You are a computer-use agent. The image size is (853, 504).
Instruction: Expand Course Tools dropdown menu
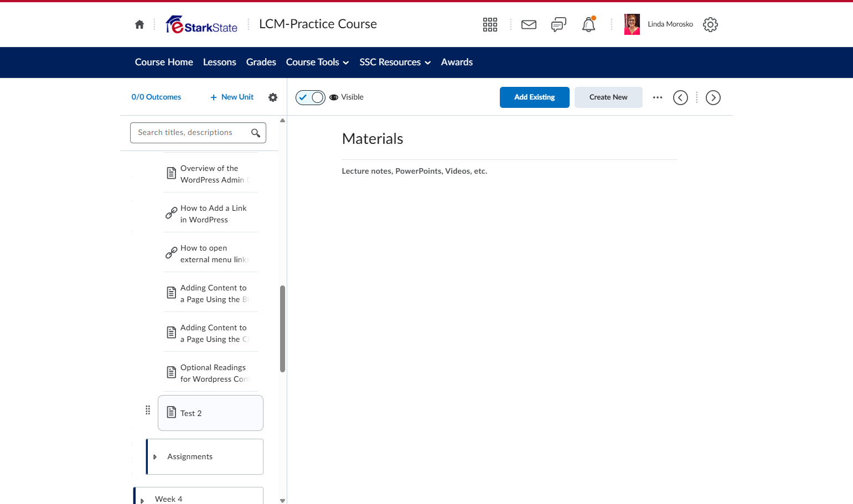click(318, 63)
